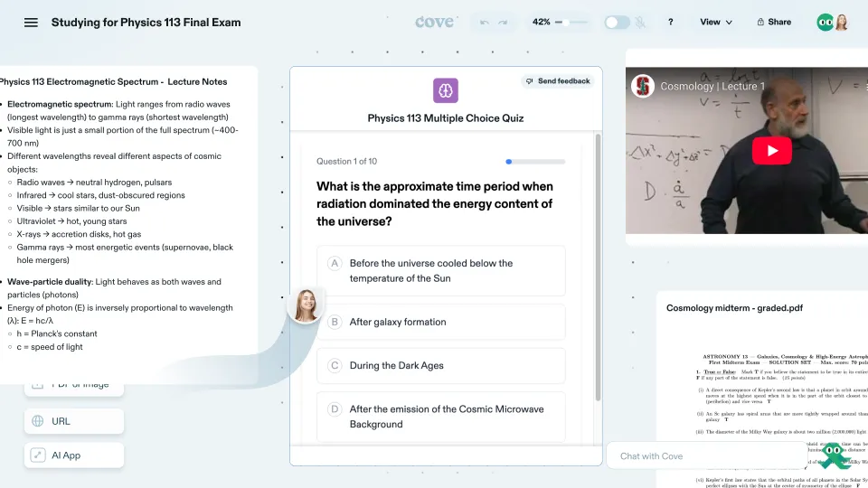Click the Radio waves note line
The height and width of the screenshot is (488, 868).
94,183
